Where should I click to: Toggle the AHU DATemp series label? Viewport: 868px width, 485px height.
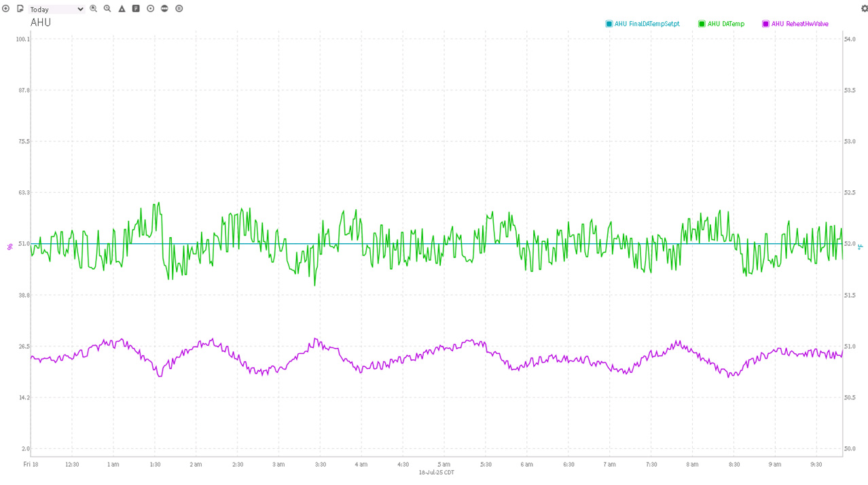pyautogui.click(x=725, y=24)
